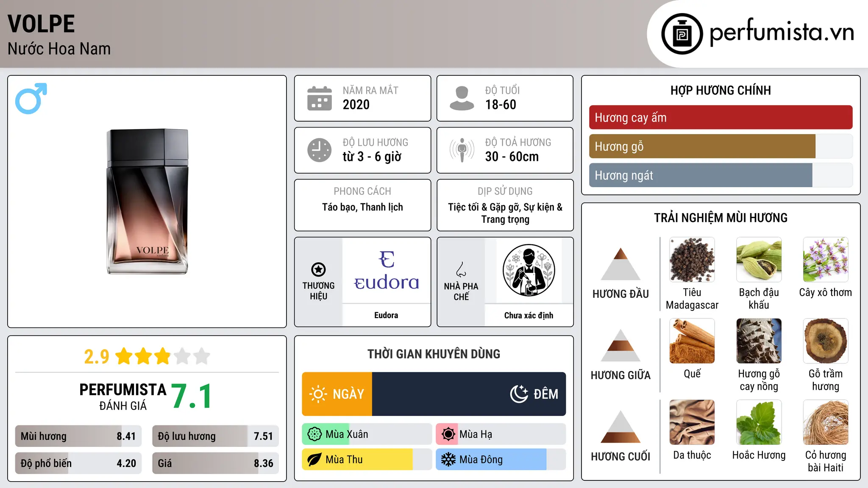This screenshot has width=868, height=488.
Task: Open the Cây xô thơm sage image
Action: click(826, 260)
